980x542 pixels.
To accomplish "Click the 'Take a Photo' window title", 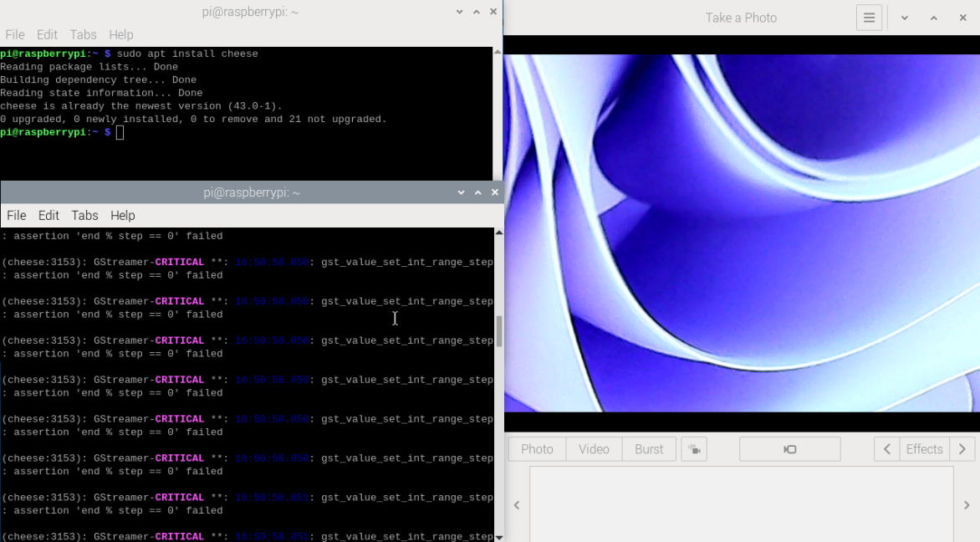I will click(741, 18).
